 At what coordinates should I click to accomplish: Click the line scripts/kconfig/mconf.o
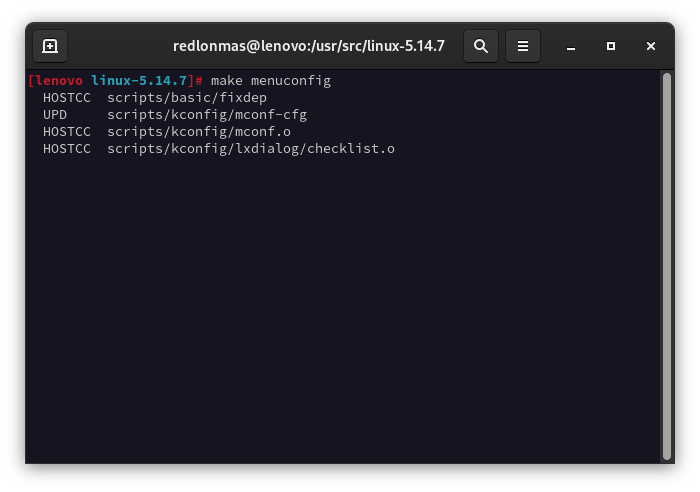199,132
